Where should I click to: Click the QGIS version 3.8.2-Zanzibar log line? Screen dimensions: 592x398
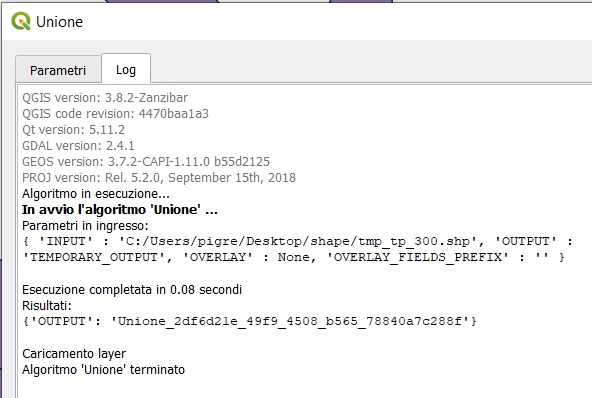point(105,98)
